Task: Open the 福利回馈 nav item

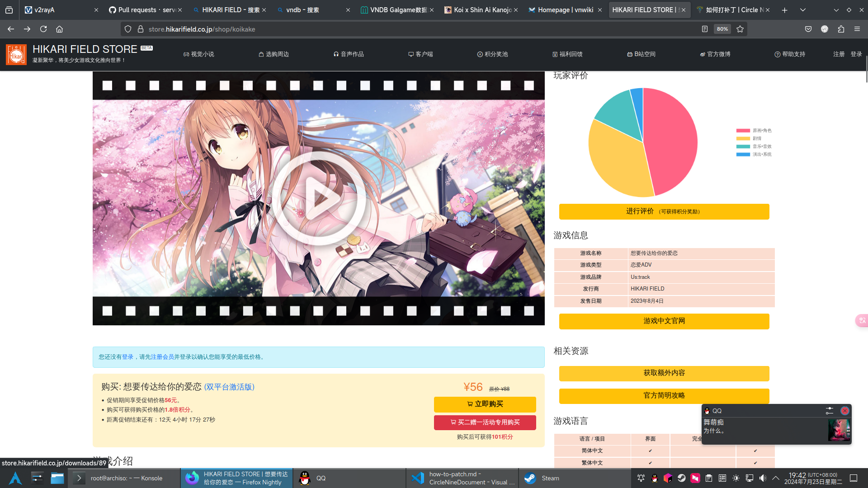Action: coord(567,54)
